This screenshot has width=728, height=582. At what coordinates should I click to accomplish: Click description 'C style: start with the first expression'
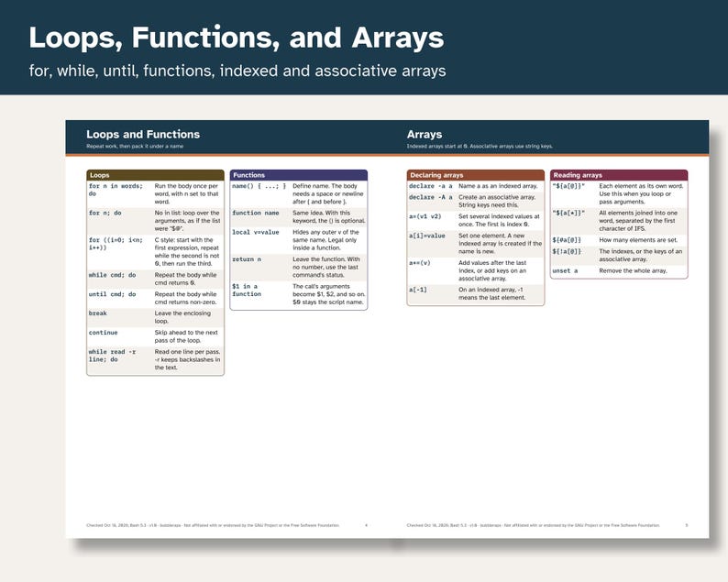click(187, 251)
